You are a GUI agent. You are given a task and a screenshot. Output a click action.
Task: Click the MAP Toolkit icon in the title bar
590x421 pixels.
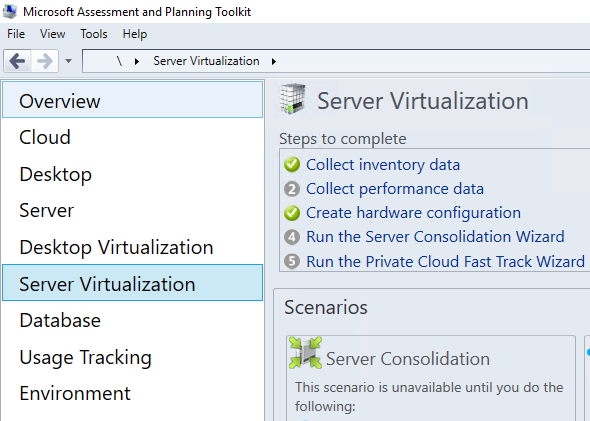pos(10,11)
